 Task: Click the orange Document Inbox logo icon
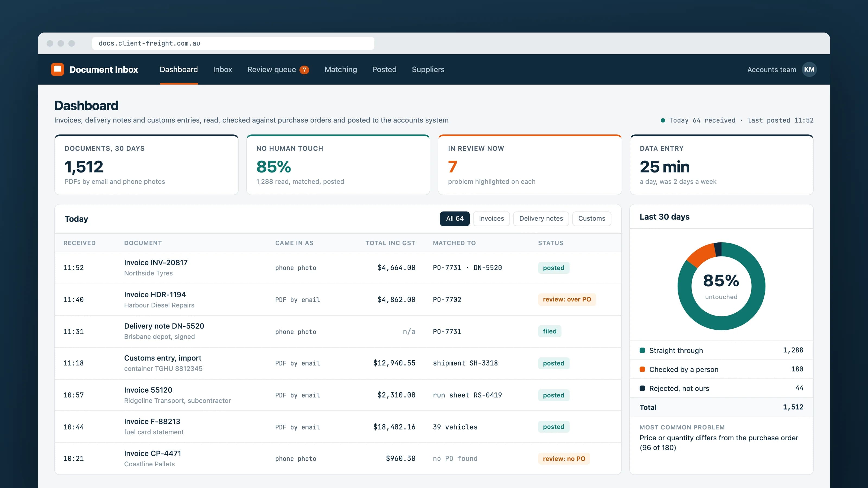[57, 69]
